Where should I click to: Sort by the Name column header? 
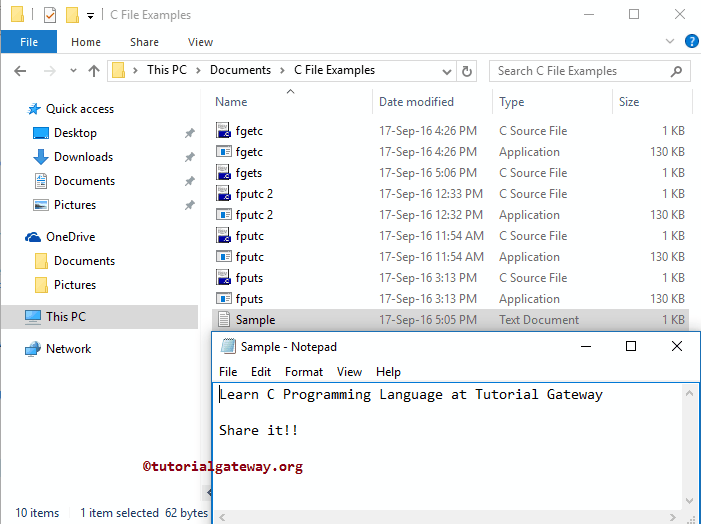[231, 102]
